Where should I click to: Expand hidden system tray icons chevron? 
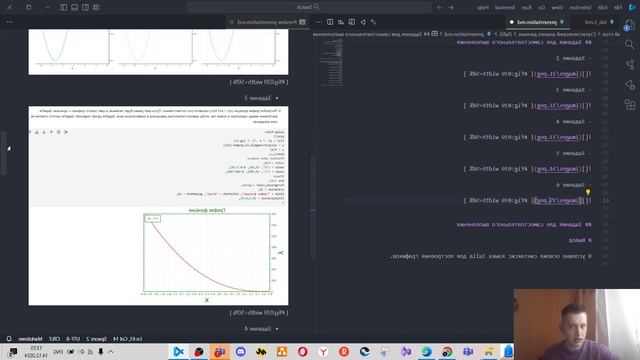[111, 351]
